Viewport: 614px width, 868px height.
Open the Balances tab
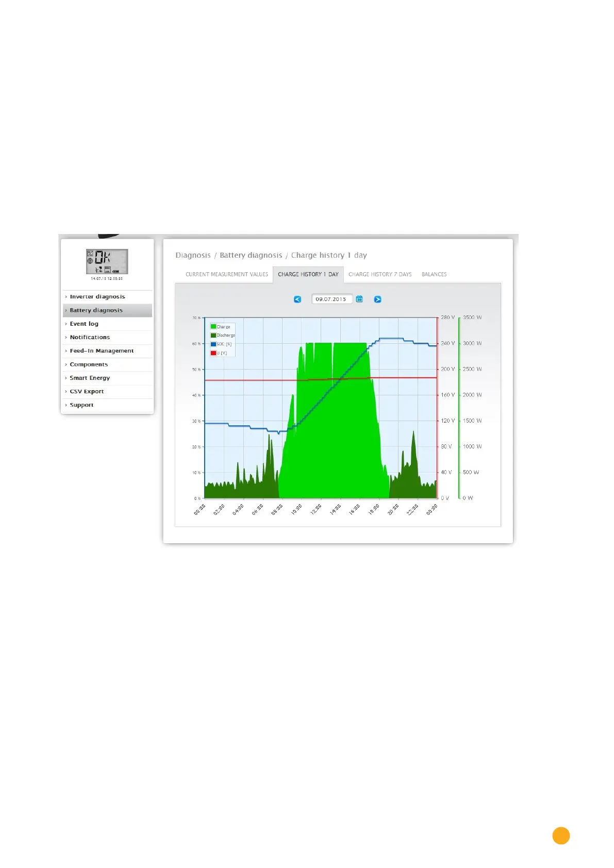[434, 274]
